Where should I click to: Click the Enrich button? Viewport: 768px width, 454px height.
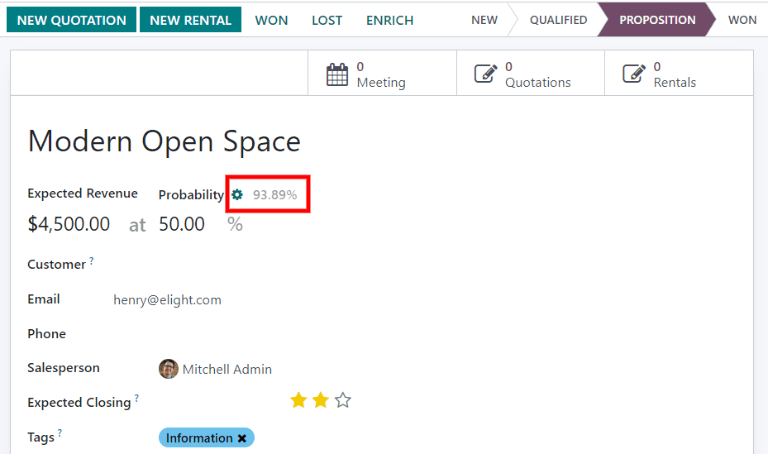[390, 20]
